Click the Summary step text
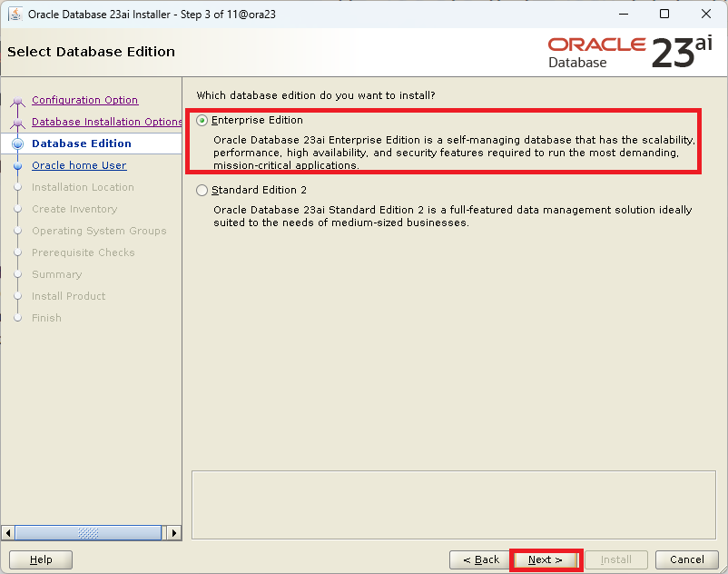728x574 pixels. (x=56, y=274)
